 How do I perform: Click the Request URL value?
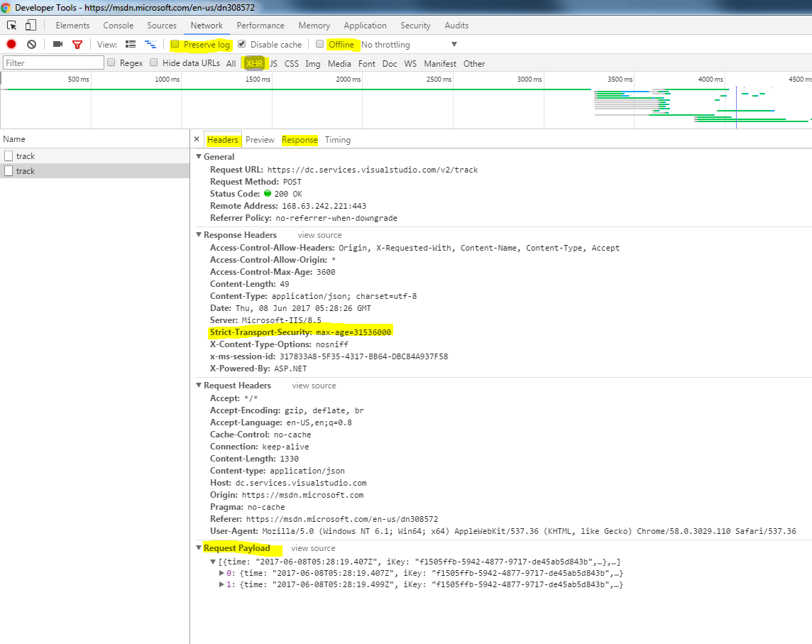tap(373, 170)
